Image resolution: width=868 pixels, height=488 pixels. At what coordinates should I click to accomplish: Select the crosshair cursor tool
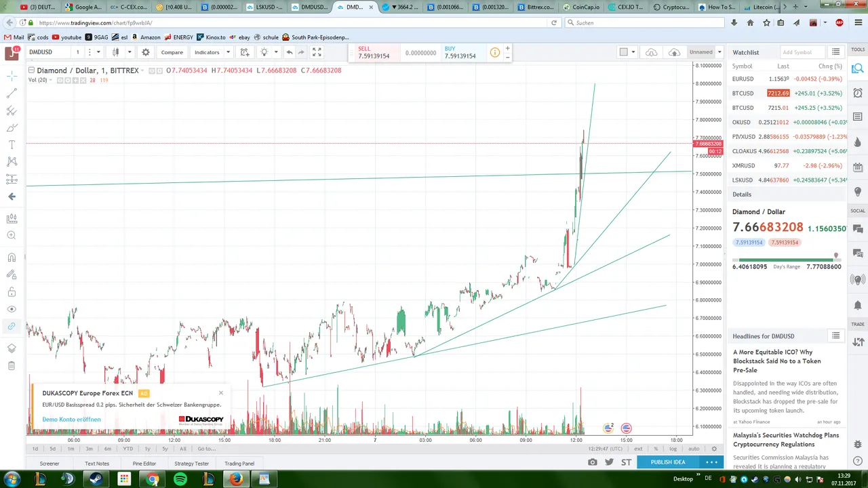tap(12, 76)
